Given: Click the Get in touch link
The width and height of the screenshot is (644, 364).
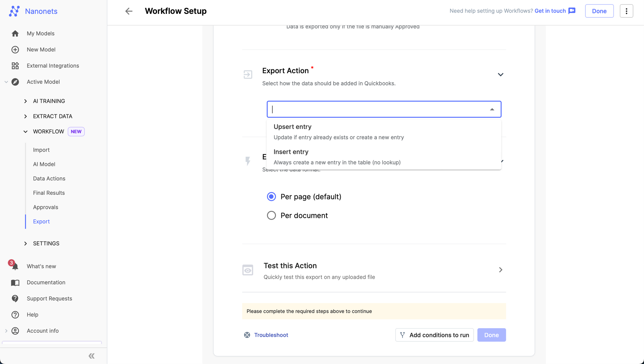Looking at the screenshot, I should (550, 11).
